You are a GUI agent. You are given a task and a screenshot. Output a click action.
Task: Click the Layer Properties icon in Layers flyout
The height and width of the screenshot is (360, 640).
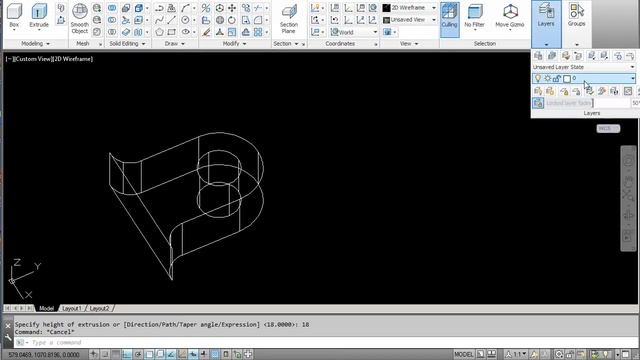tap(538, 56)
